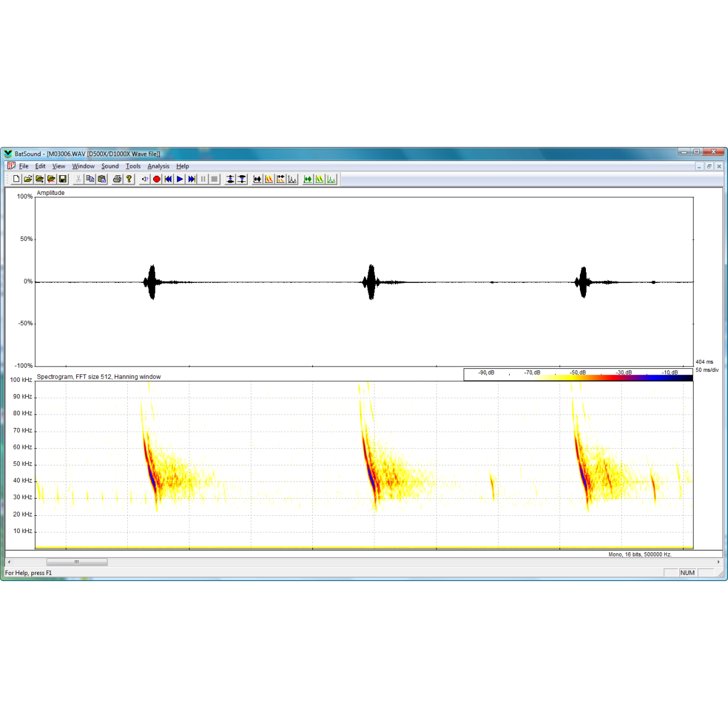Click the Copy icon in toolbar

pos(90,179)
